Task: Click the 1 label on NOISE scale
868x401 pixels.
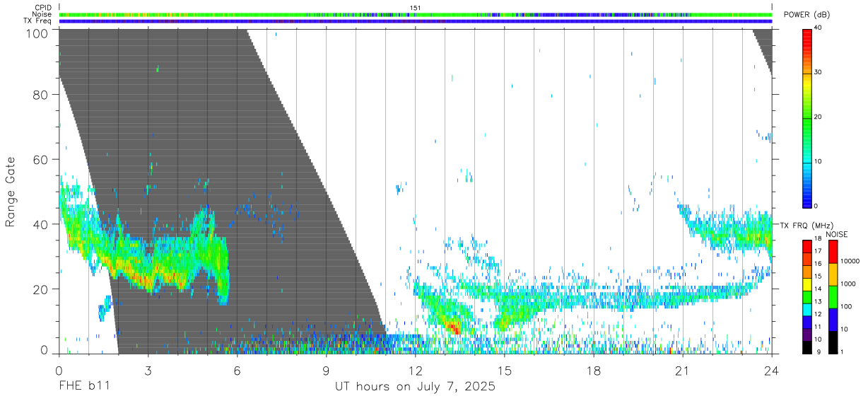Action: 843,351
